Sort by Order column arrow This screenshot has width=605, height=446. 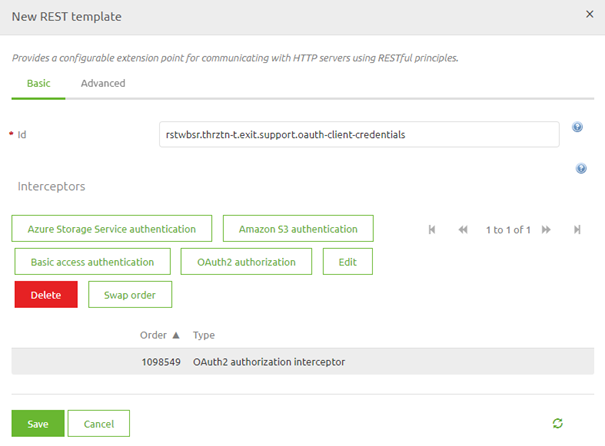click(x=176, y=335)
